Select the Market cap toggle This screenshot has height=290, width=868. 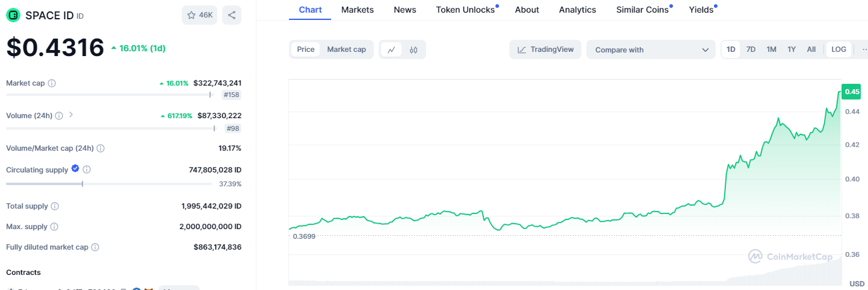(347, 49)
